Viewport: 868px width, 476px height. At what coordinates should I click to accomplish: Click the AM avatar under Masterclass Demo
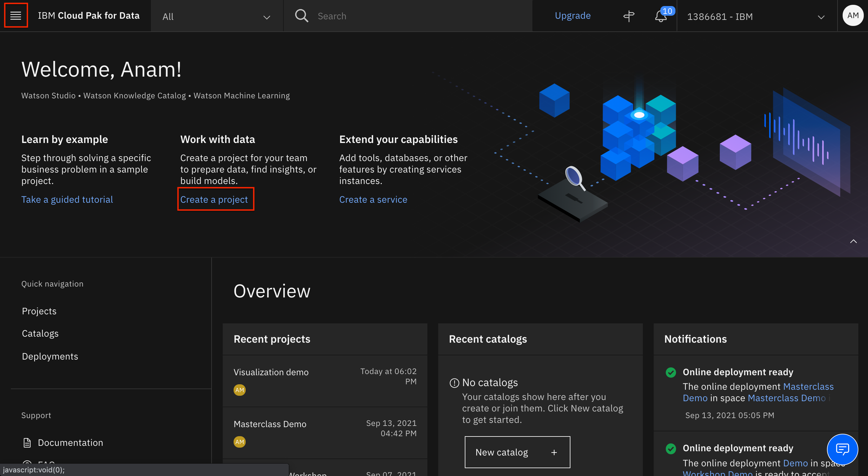point(240,442)
